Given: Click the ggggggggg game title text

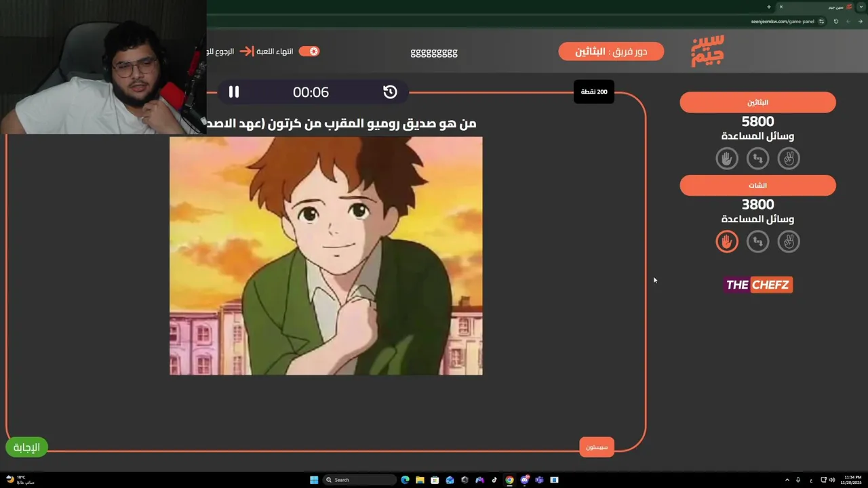Looking at the screenshot, I should click(x=434, y=52).
